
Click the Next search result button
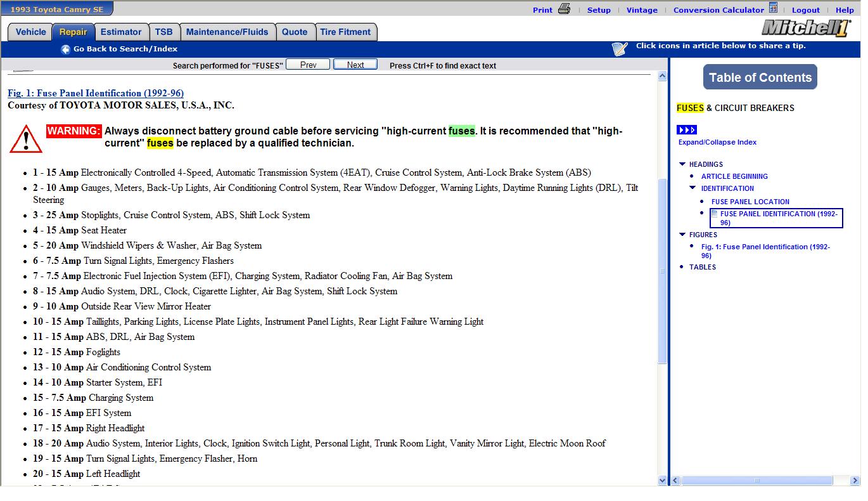(355, 65)
